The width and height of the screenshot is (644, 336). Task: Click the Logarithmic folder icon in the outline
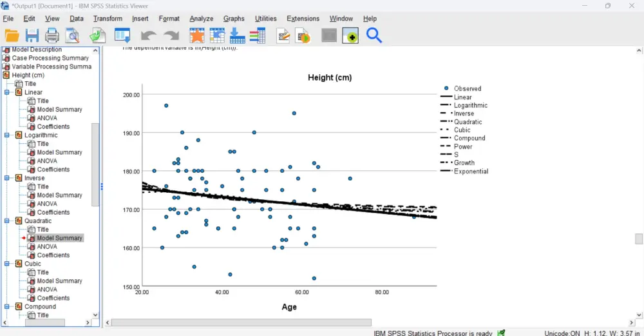point(19,135)
